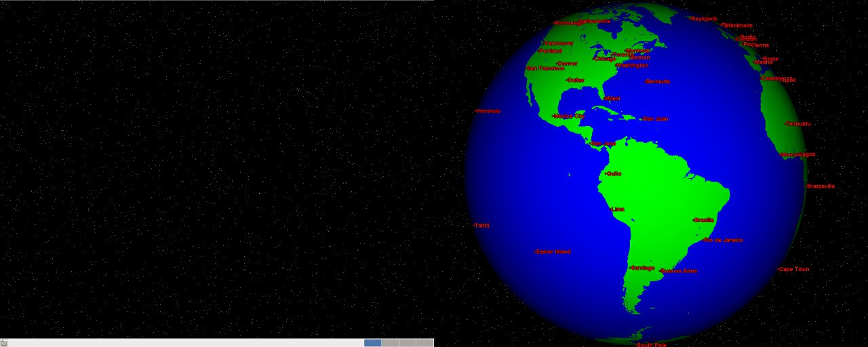Switch to the second workspace in pager
This screenshot has height=347, width=868.
[390, 343]
